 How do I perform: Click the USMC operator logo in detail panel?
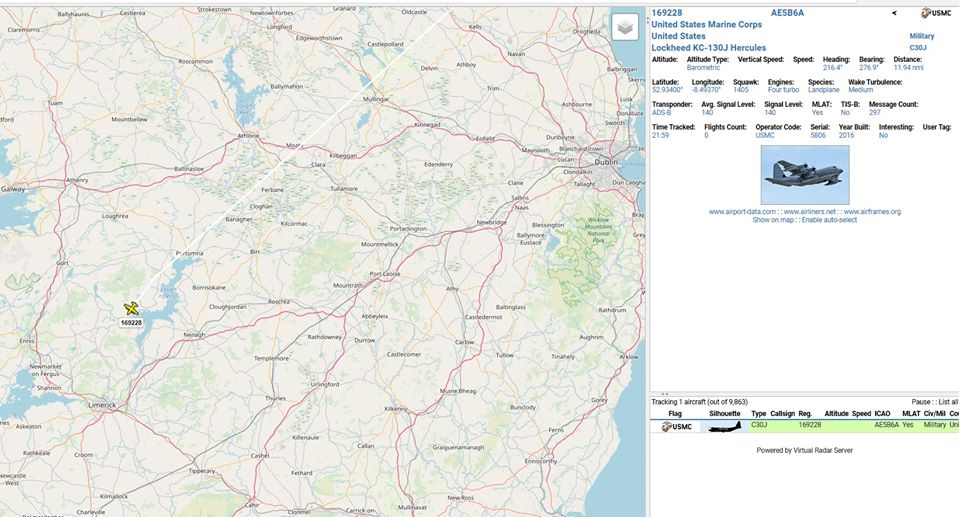(936, 13)
